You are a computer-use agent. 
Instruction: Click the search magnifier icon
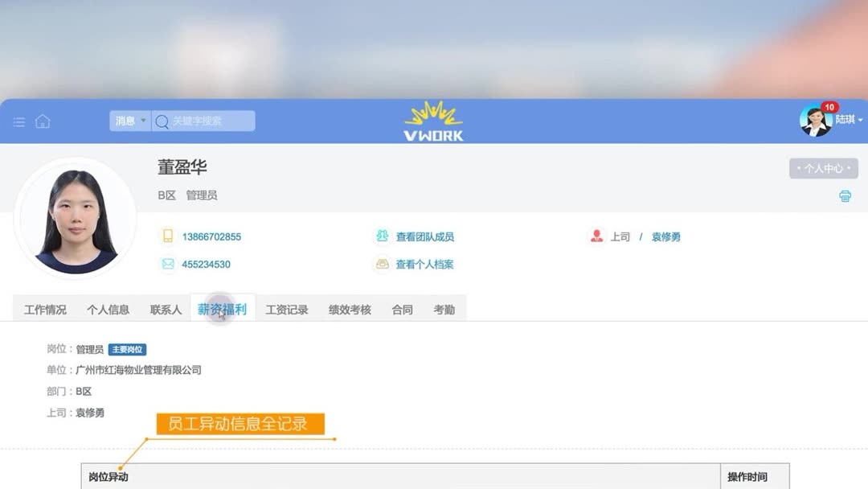(x=162, y=121)
